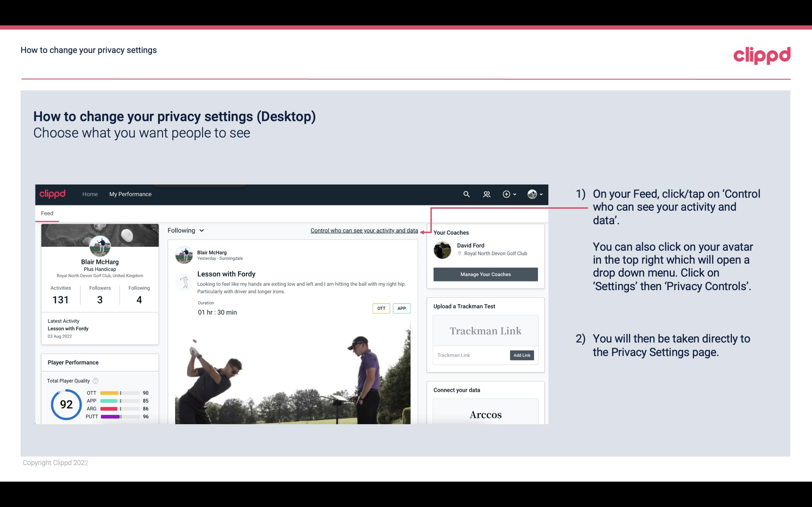
Task: Toggle following status on Blair McHarg profile
Action: (185, 230)
